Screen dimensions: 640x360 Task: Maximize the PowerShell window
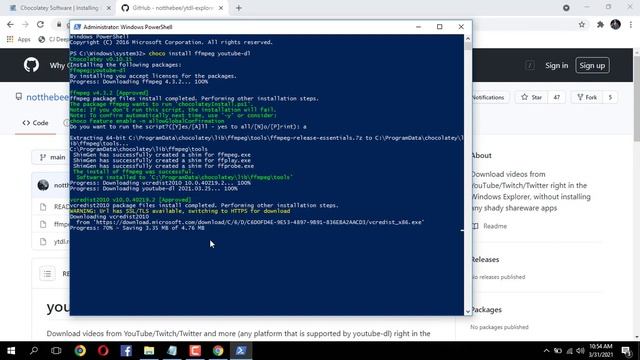pos(440,27)
